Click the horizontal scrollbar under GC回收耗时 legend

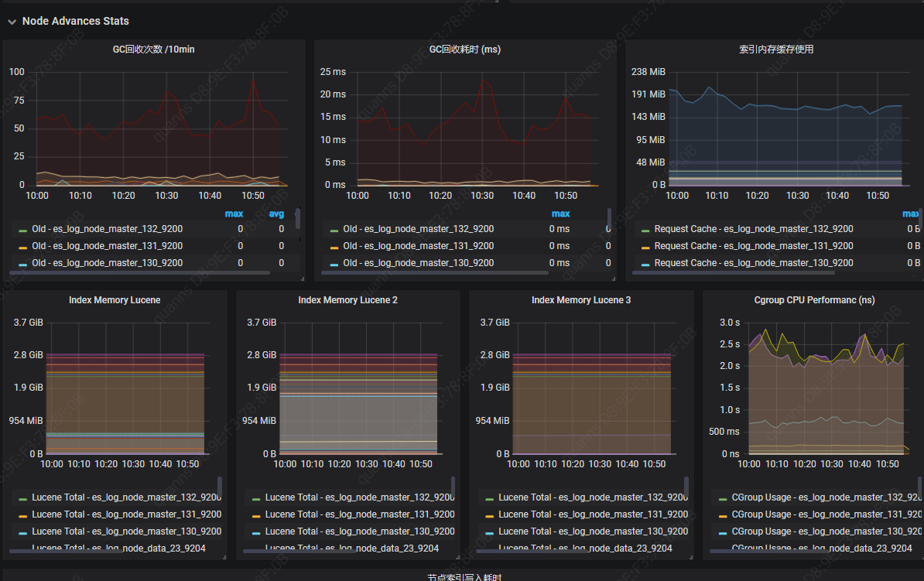pyautogui.click(x=435, y=273)
